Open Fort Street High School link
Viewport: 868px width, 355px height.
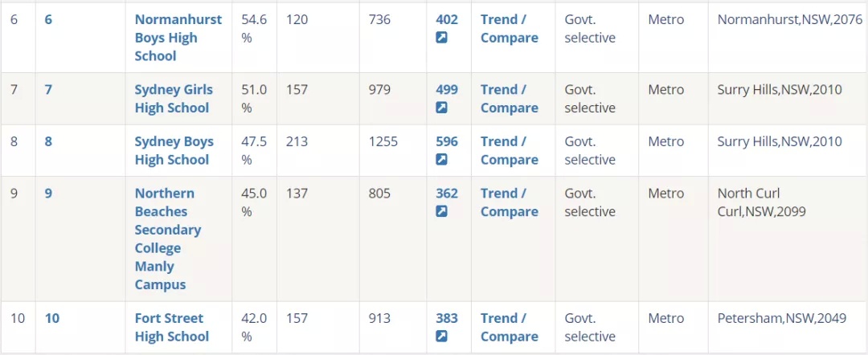point(172,328)
